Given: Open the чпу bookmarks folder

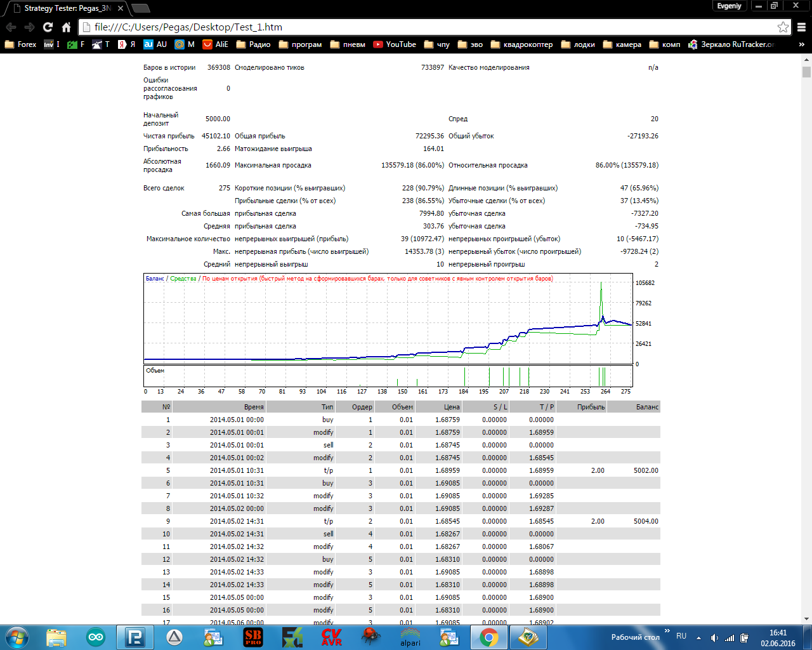Looking at the screenshot, I should [x=437, y=44].
